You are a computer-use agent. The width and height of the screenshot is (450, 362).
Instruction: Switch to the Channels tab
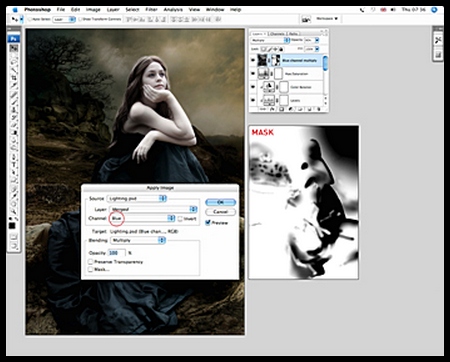[277, 34]
